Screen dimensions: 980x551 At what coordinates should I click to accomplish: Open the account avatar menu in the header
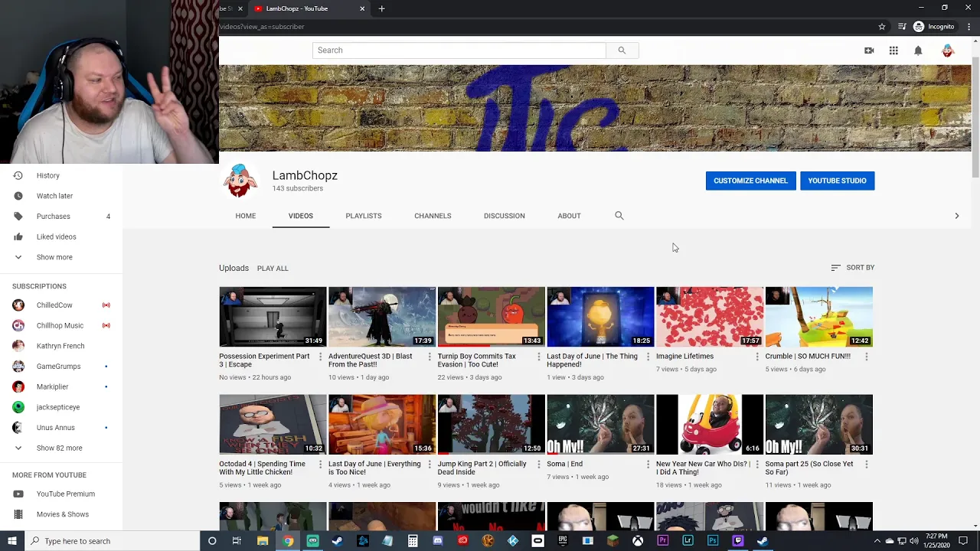coord(948,51)
